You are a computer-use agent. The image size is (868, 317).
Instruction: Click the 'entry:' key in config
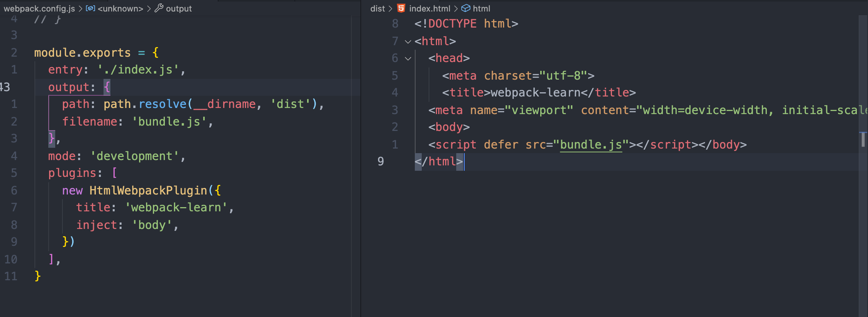click(x=68, y=70)
